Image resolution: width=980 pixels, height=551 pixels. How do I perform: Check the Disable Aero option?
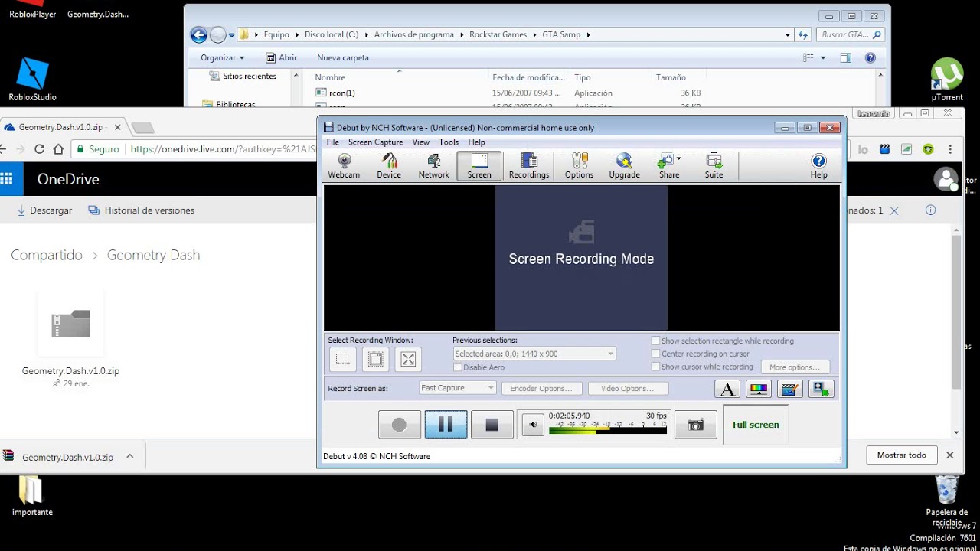[x=458, y=367]
